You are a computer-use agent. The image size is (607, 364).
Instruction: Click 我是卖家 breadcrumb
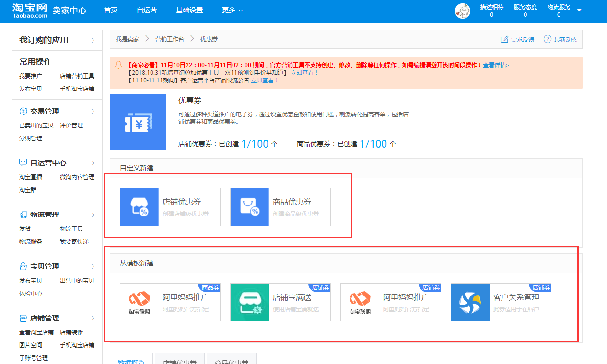coord(127,39)
